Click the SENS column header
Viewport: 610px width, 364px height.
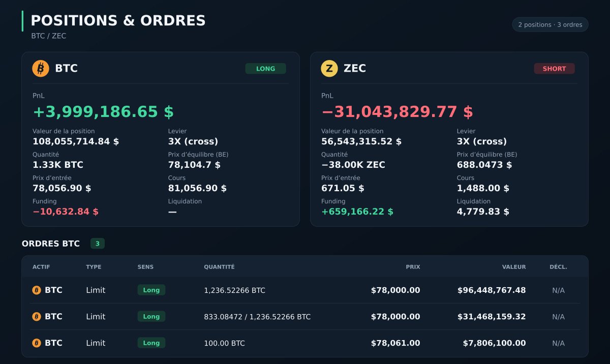[x=145, y=267]
